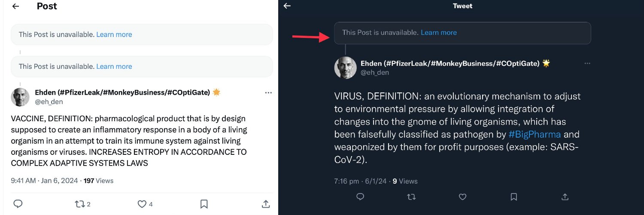This screenshot has width=644, height=215.
Task: Like the VACCINE post showing 4 likes
Action: click(142, 204)
